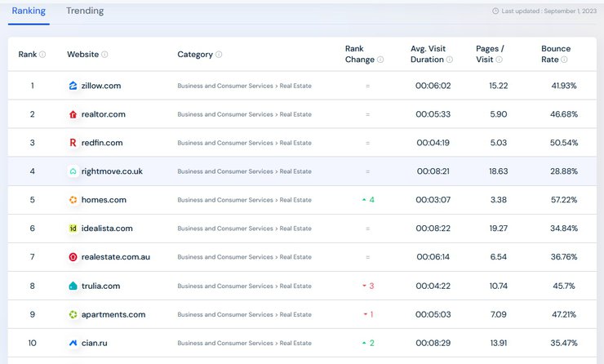Click the info icon next to Category
Image resolution: width=604 pixels, height=364 pixels.
pos(219,55)
